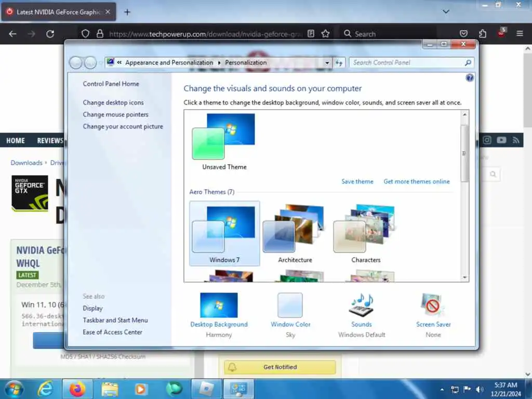Open the Screen Saver icon
The height and width of the screenshot is (399, 532).
tap(433, 305)
